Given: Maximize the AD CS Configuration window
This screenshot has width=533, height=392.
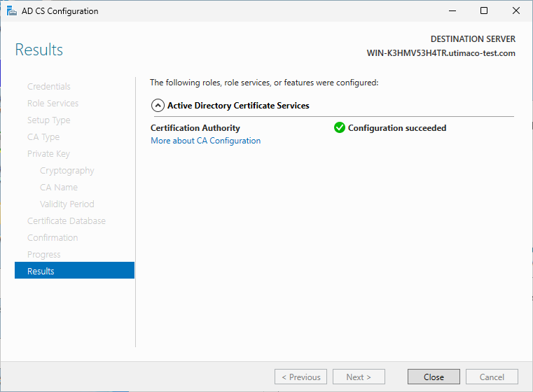Looking at the screenshot, I should [484, 11].
